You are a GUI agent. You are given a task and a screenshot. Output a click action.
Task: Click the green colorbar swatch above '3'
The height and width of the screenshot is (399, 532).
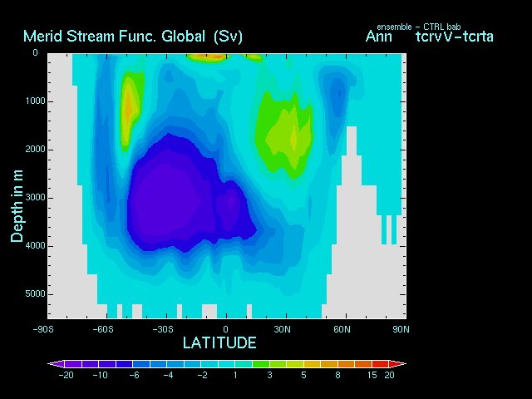point(261,364)
